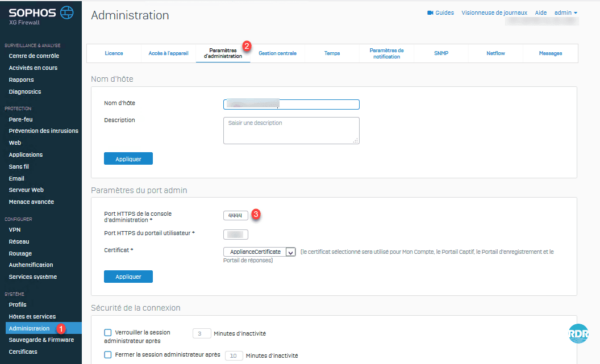Switch to the Netflow tab
The height and width of the screenshot is (364, 600).
496,53
